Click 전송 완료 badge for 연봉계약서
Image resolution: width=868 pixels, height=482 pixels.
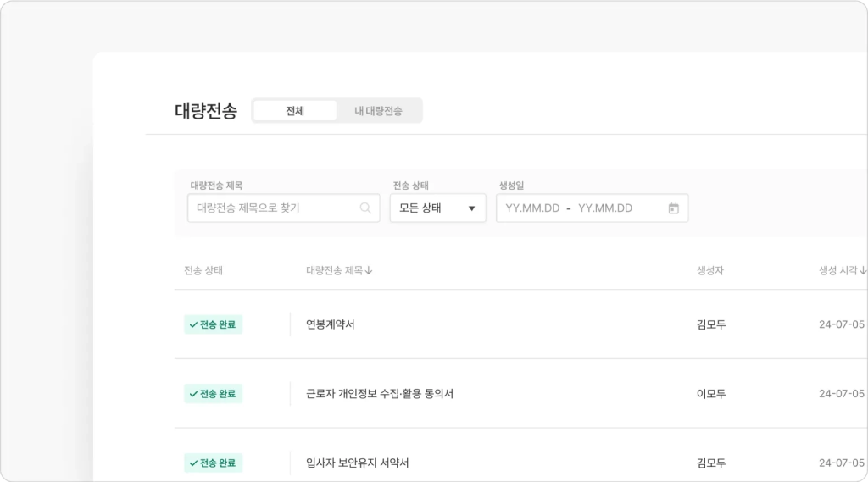click(x=213, y=324)
